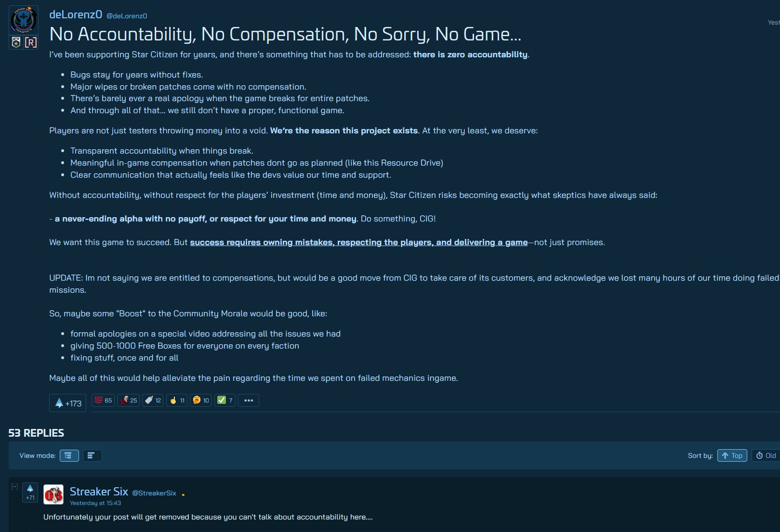Sort replies by Old

(766, 455)
